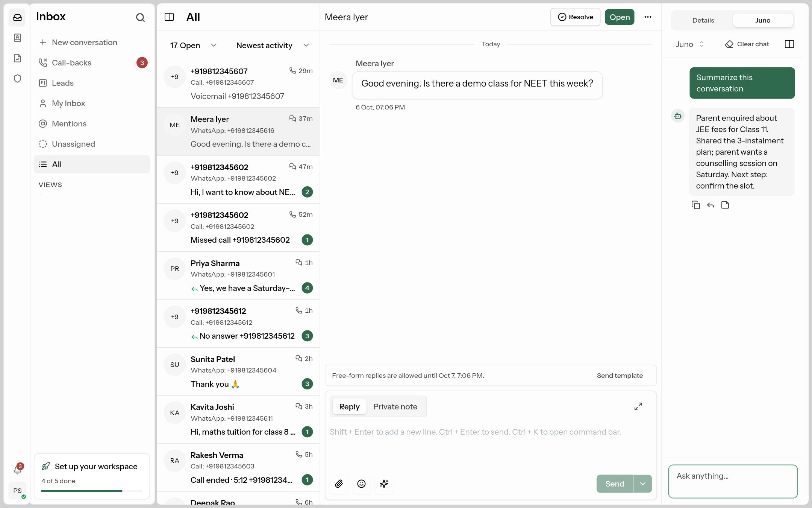Open the emoji picker

point(361,484)
